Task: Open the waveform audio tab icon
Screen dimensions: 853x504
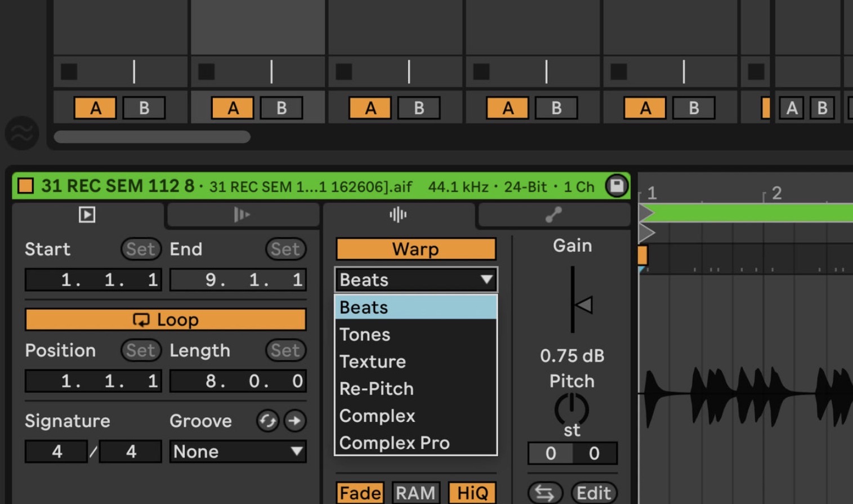Action: (x=398, y=215)
